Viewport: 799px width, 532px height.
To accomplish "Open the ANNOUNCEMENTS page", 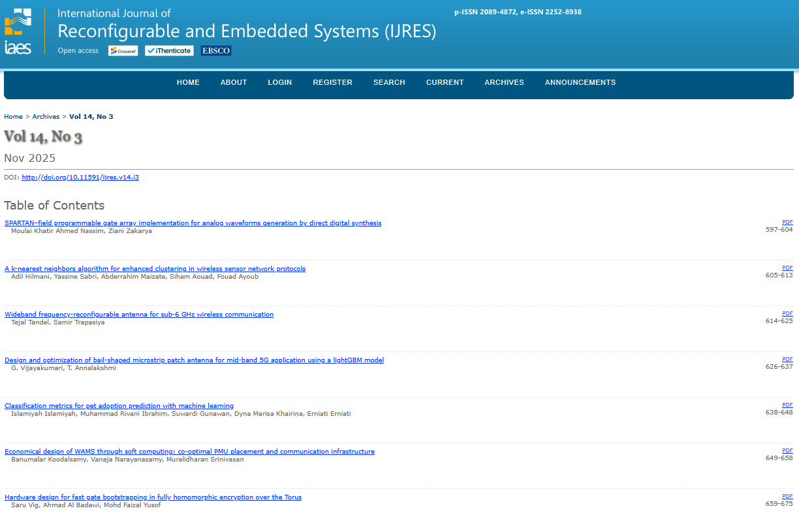I will coord(580,82).
